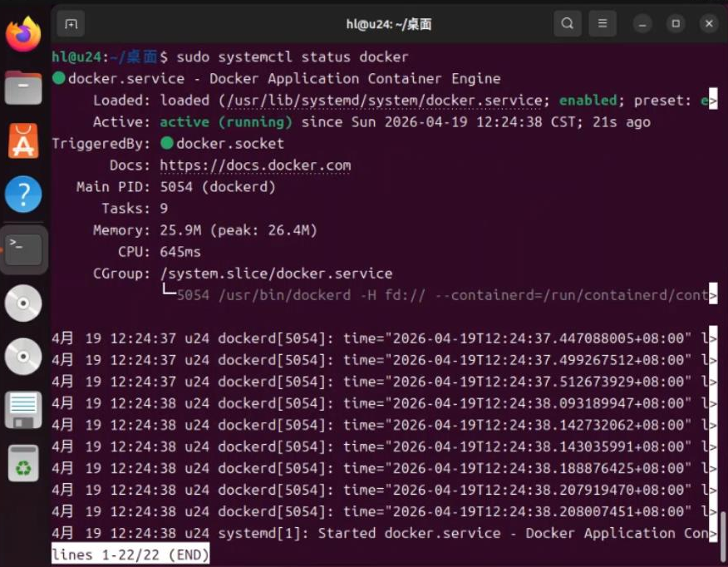Viewport: 728px width, 567px height.
Task: Open the Help icon in dock
Action: (23, 194)
